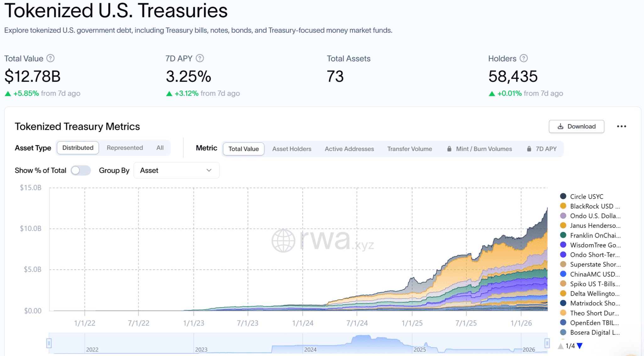Click the 7D APY info icon in header
The height and width of the screenshot is (356, 644).
pyautogui.click(x=200, y=58)
